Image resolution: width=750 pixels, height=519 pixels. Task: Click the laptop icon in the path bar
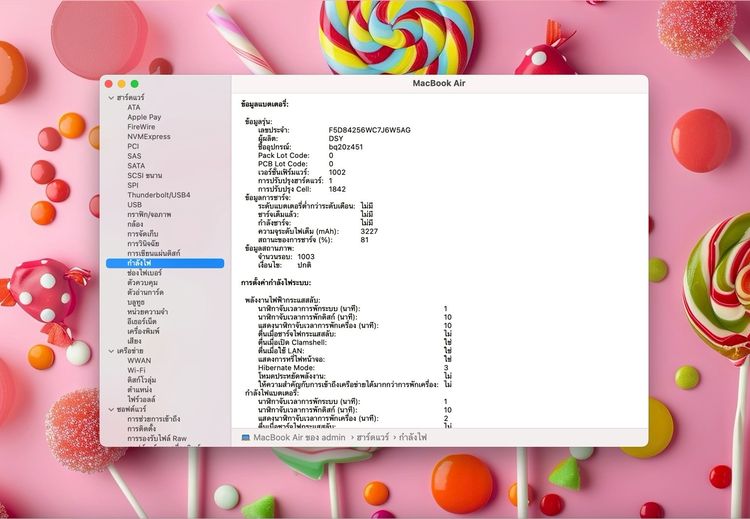pos(246,437)
